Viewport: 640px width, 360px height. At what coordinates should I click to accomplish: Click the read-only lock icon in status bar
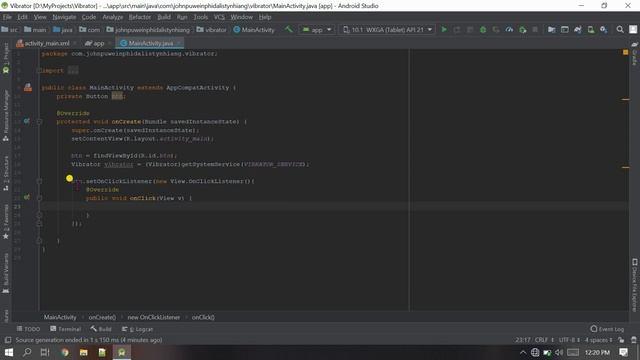621,340
